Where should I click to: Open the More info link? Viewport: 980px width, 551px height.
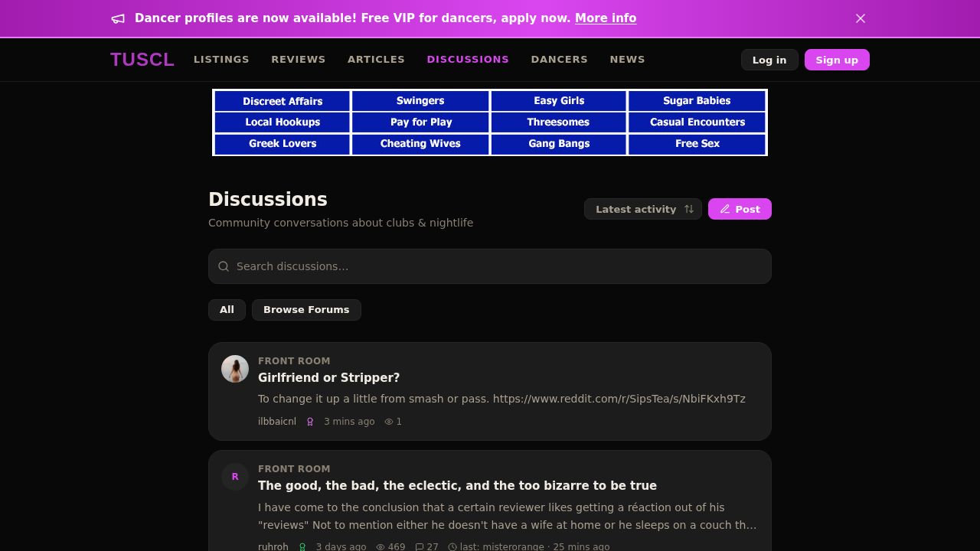point(606,18)
